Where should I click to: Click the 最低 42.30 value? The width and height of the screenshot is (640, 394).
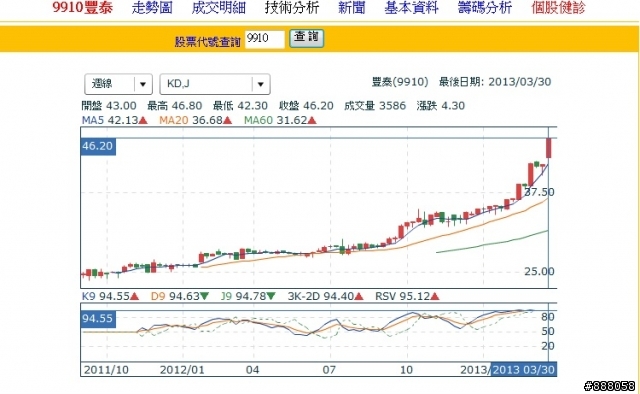pyautogui.click(x=240, y=106)
